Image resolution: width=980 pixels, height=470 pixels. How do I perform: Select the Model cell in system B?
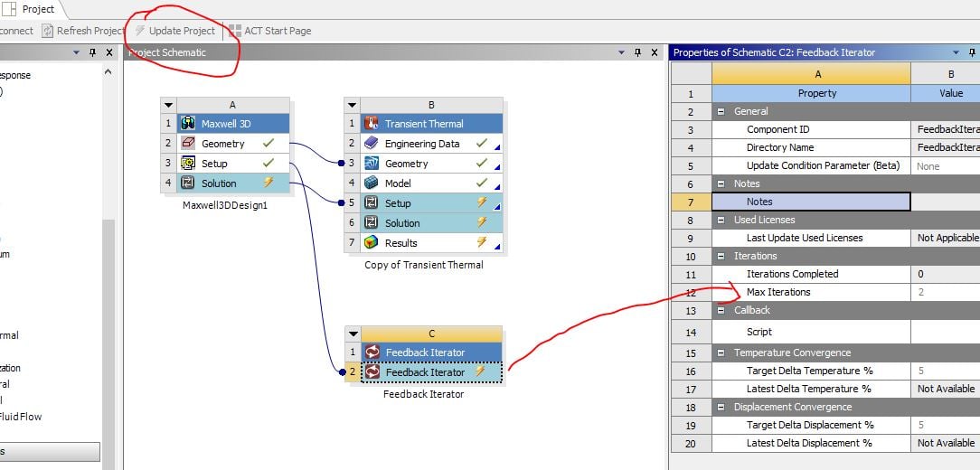[x=431, y=183]
